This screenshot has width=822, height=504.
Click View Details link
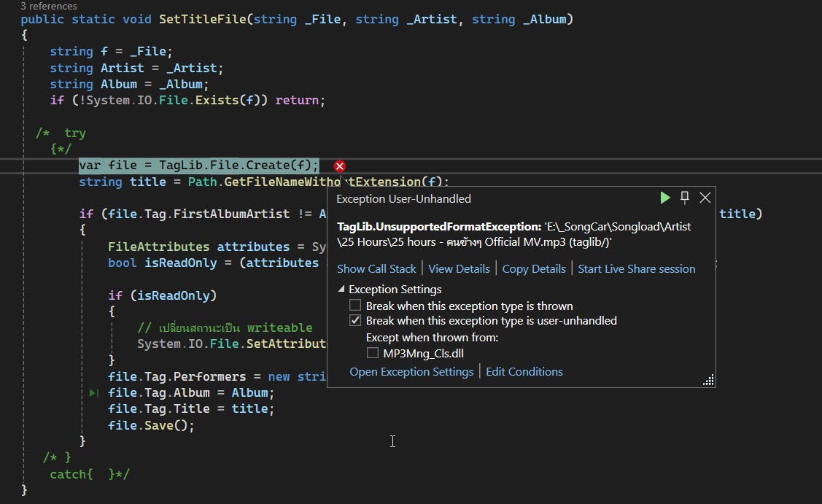coord(459,268)
